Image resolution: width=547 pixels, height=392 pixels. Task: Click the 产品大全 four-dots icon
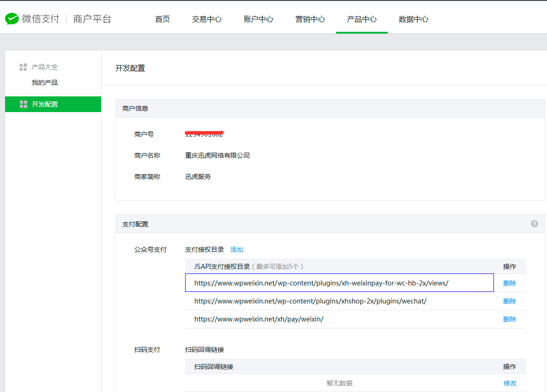[x=23, y=67]
